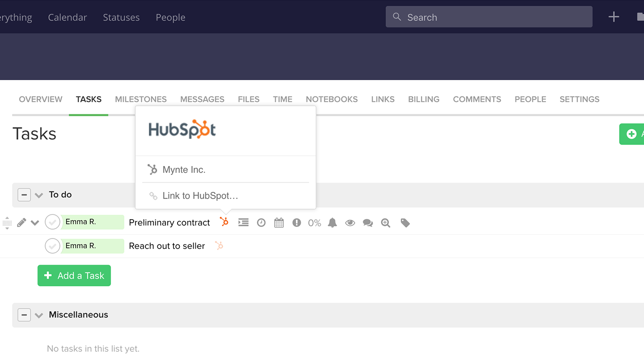Viewport: 644px width, 358px height.
Task: Open the Preliminary contract task
Action: coord(169,222)
